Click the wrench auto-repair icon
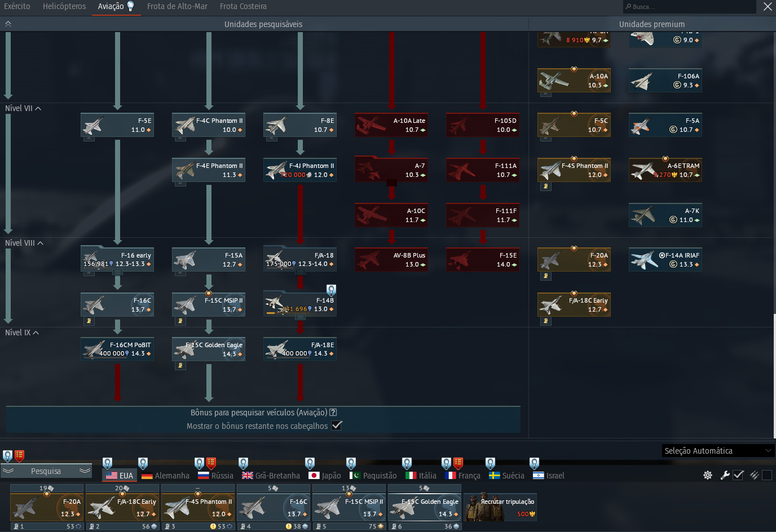 coord(725,475)
